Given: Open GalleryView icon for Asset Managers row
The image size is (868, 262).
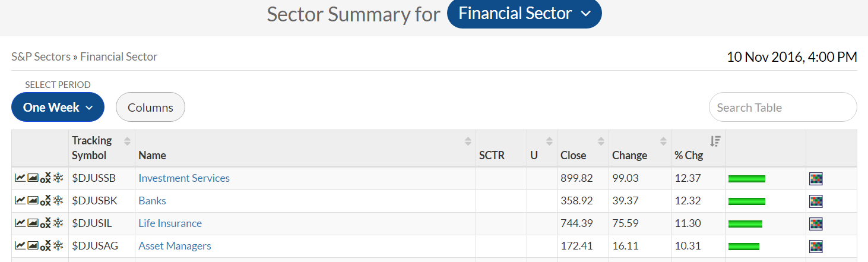Looking at the screenshot, I should [33, 246].
